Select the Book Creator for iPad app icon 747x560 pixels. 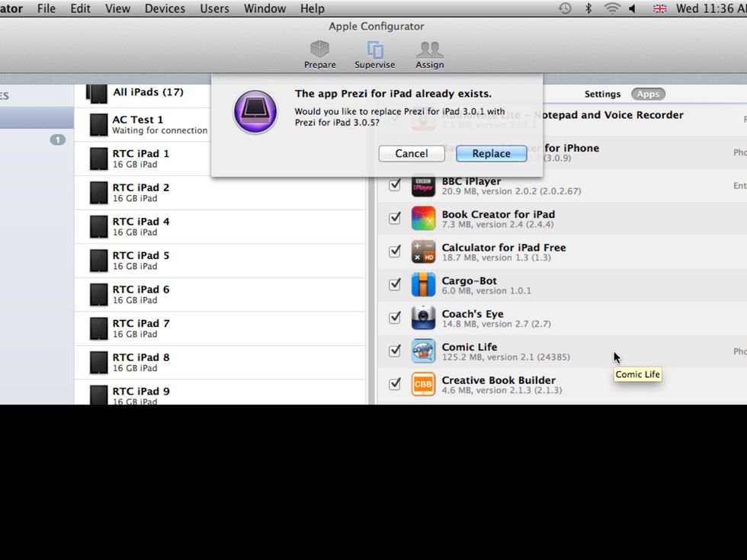(x=423, y=219)
